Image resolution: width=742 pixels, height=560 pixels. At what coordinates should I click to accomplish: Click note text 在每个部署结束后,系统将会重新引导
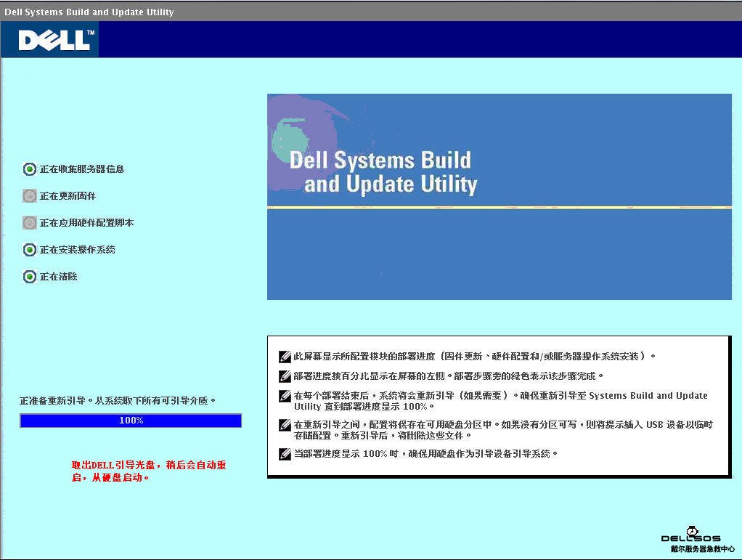point(501,400)
